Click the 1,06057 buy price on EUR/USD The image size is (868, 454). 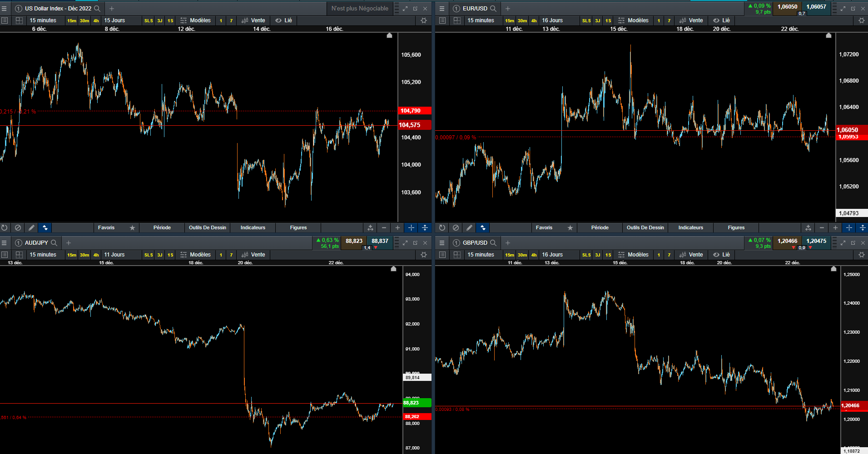[x=816, y=7]
